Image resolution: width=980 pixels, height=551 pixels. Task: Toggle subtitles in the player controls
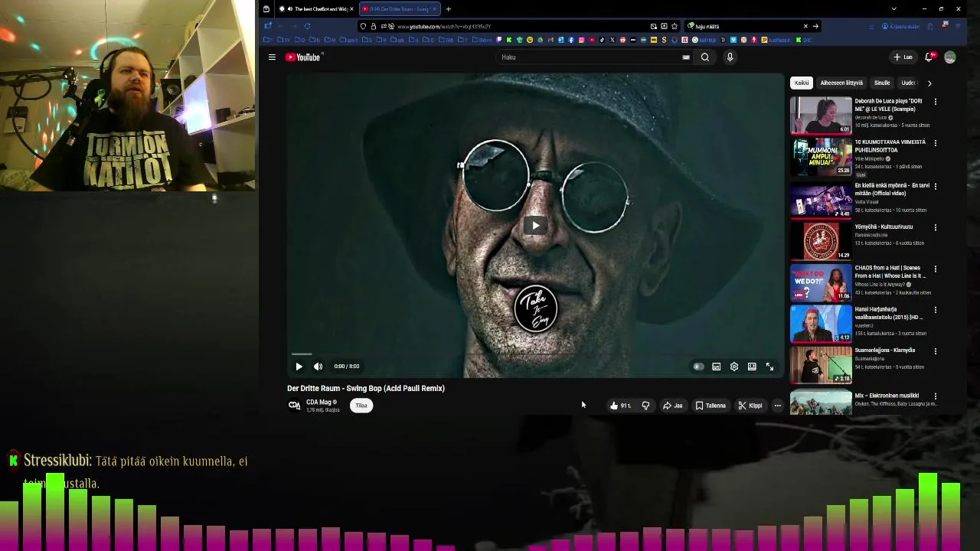(717, 367)
